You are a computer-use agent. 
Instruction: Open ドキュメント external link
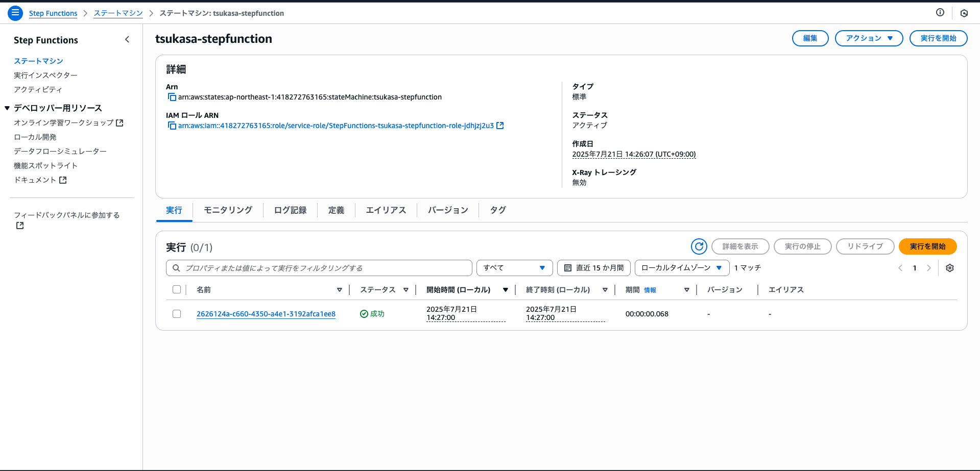pyautogui.click(x=40, y=180)
